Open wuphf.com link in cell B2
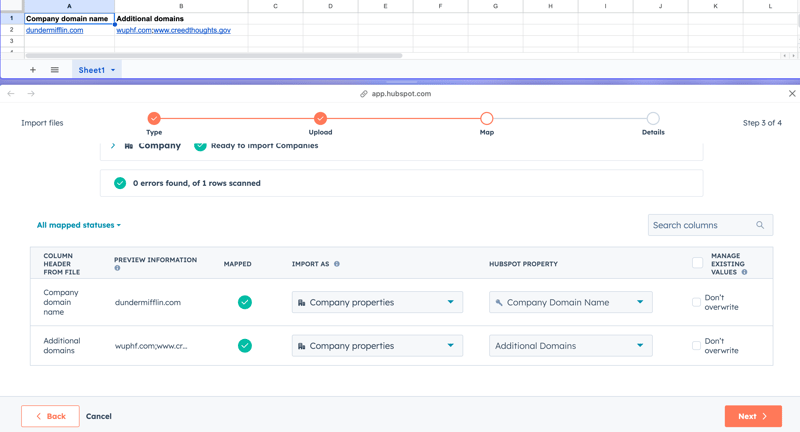Screen dimensions: 800x432 (x=134, y=30)
